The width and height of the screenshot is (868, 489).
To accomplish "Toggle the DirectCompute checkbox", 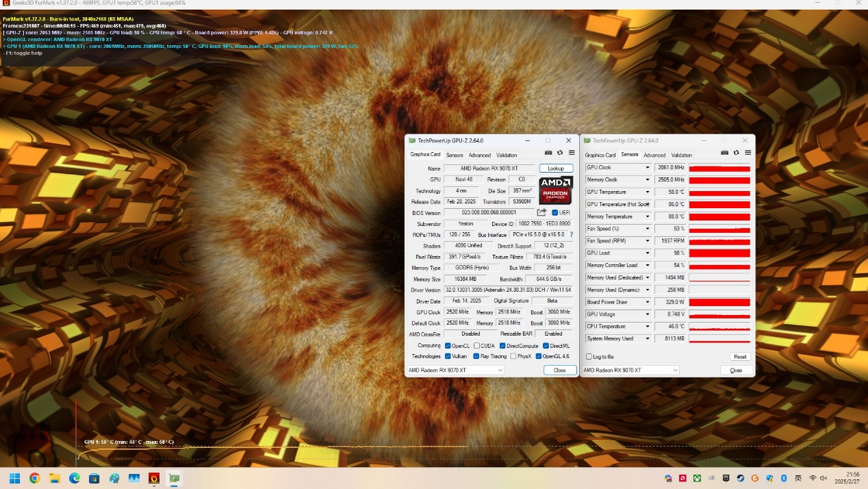I will pos(502,346).
